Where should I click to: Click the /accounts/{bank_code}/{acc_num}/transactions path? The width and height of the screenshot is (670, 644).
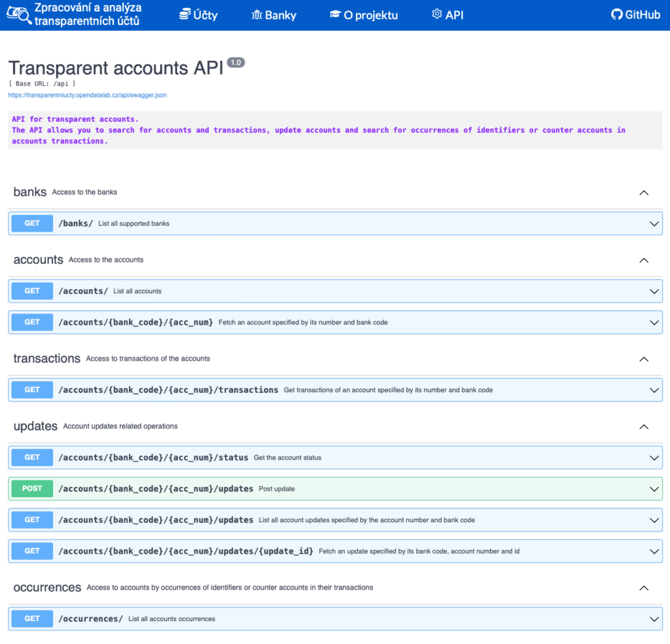168,389
